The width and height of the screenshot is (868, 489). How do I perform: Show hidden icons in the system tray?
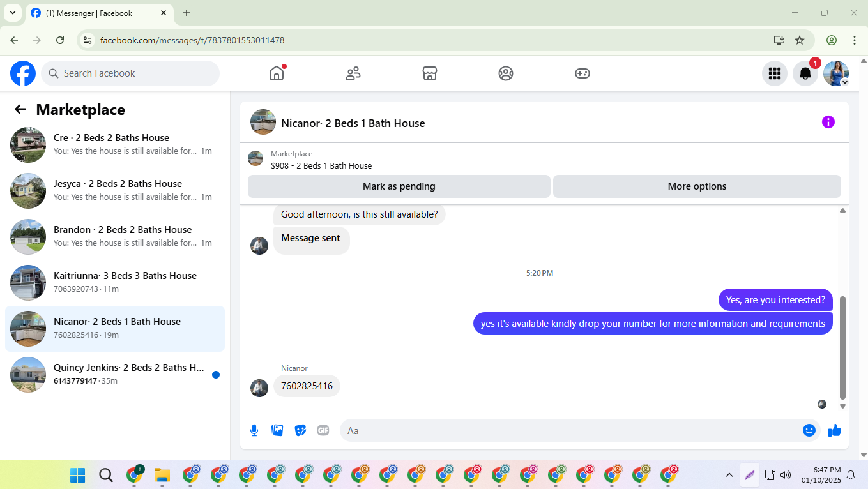729,475
